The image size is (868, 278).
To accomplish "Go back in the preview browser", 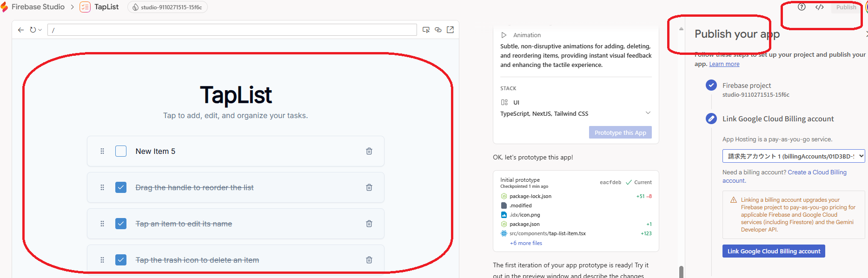I will [x=21, y=30].
